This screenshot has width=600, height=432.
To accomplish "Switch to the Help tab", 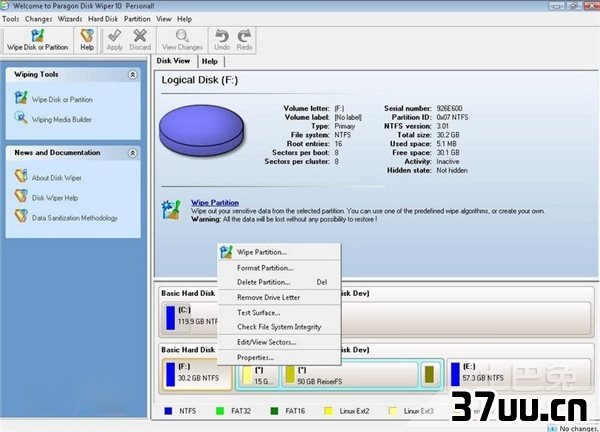I will click(210, 61).
